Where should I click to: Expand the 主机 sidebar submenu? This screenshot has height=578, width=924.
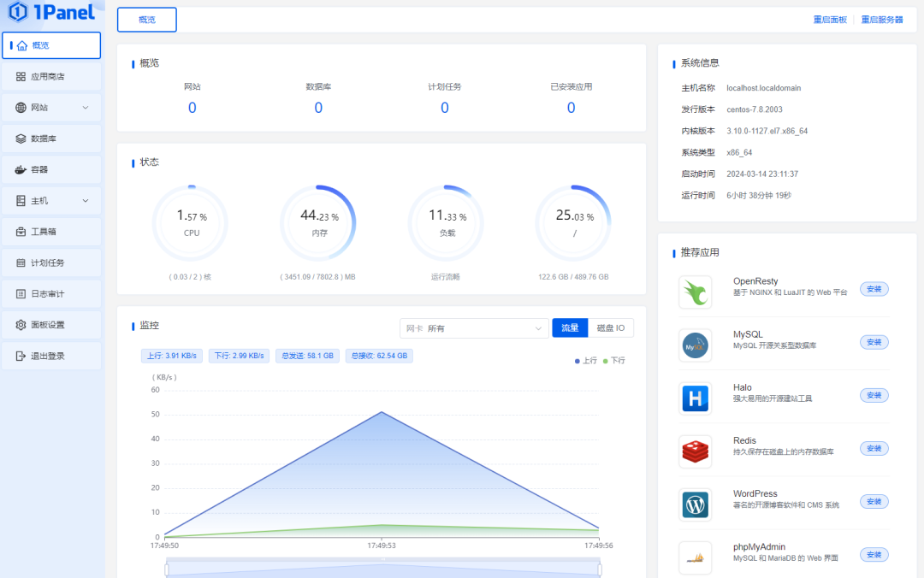click(x=51, y=201)
